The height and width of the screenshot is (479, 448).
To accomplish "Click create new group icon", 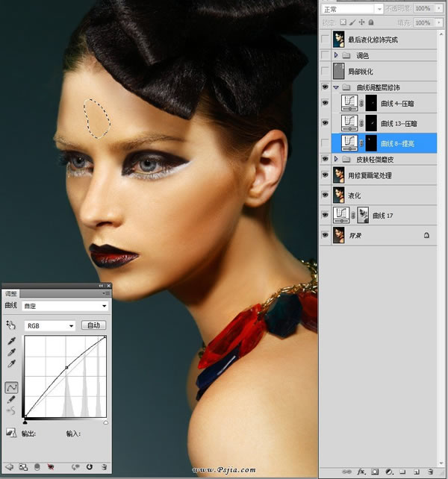I will pos(402,472).
